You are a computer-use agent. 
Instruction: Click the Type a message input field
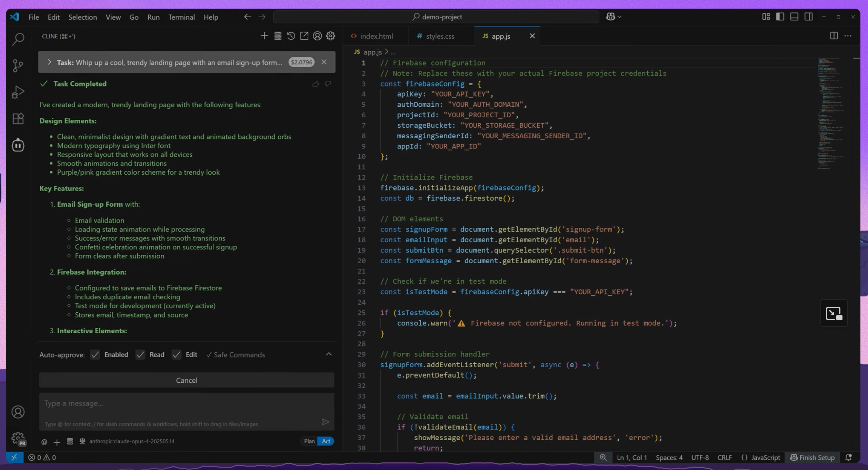(x=186, y=404)
